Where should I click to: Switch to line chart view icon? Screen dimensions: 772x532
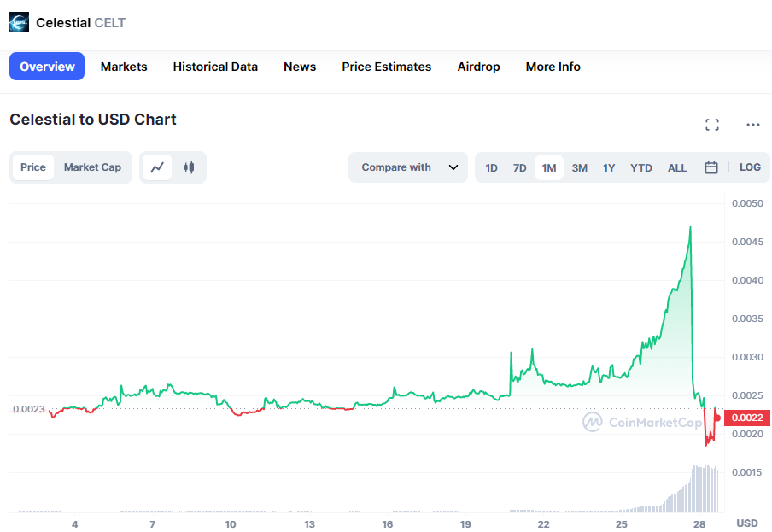(x=157, y=167)
